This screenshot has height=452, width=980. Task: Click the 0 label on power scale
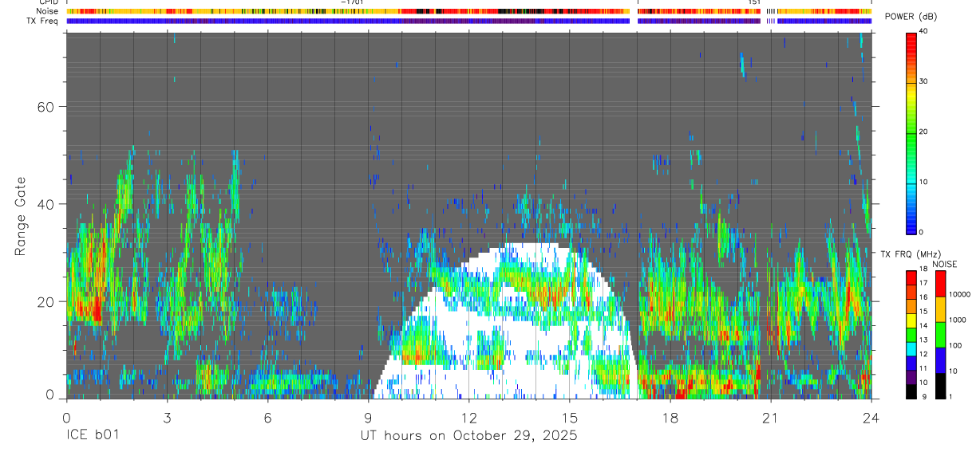[x=921, y=232]
